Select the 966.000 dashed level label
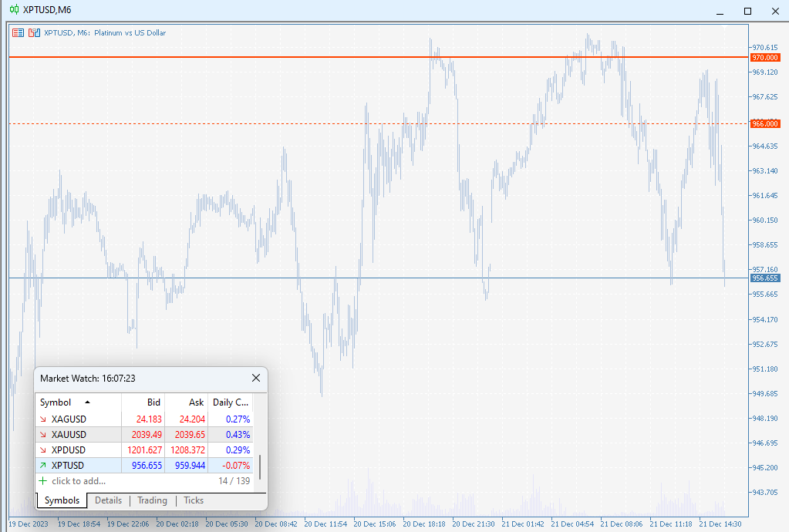The width and height of the screenshot is (789, 532). (x=765, y=123)
